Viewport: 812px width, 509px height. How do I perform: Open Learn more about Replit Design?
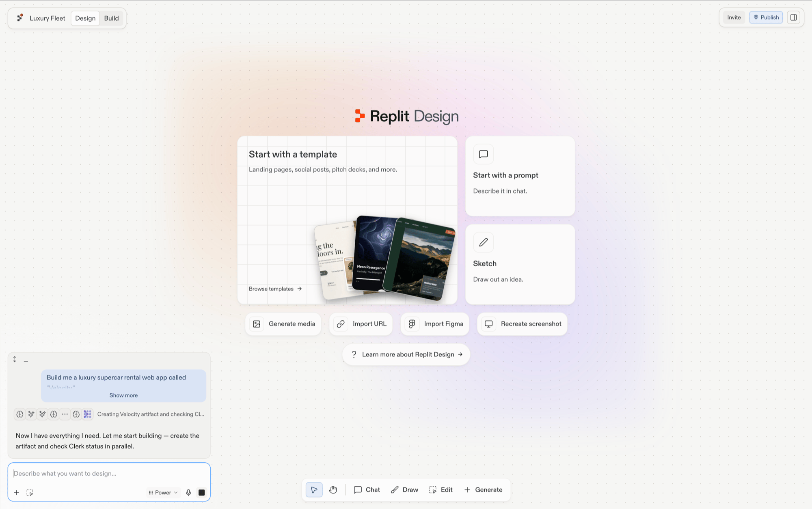406,354
